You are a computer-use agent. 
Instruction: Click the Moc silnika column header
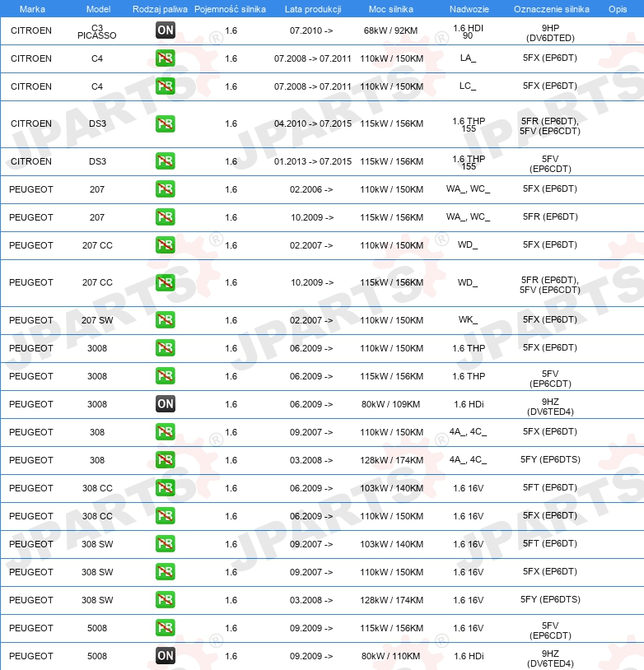point(391,9)
